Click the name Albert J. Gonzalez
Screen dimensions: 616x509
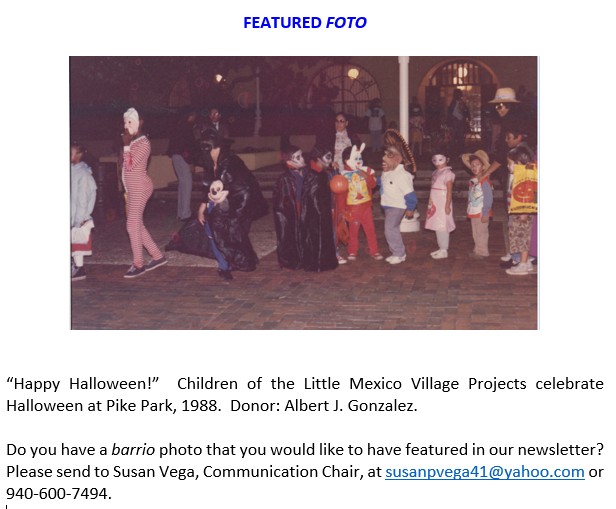[350, 406]
